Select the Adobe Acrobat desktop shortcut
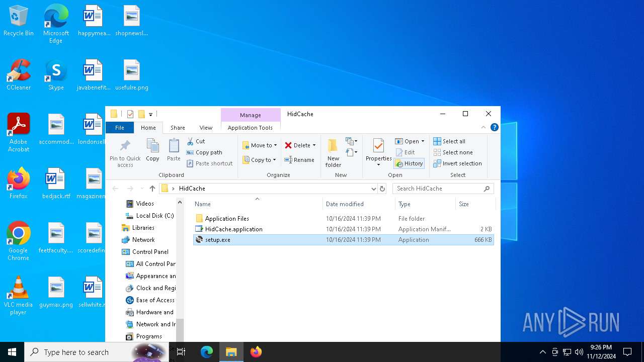Screen dimensions: 644x362 coord(19,132)
